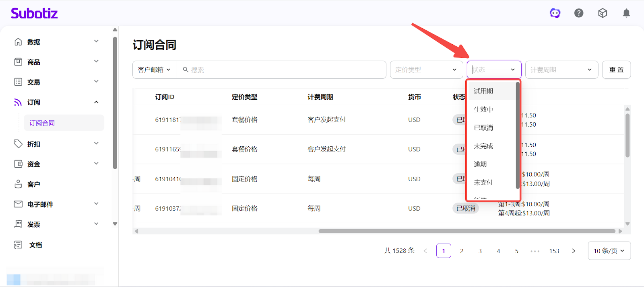
Task: Open the 定价类型 filter dropdown
Action: click(x=426, y=70)
